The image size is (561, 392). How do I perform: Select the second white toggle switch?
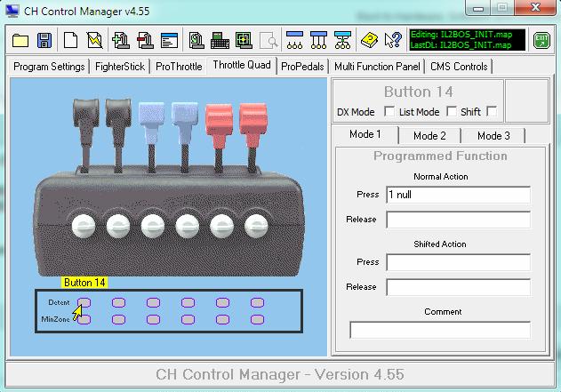point(118,227)
